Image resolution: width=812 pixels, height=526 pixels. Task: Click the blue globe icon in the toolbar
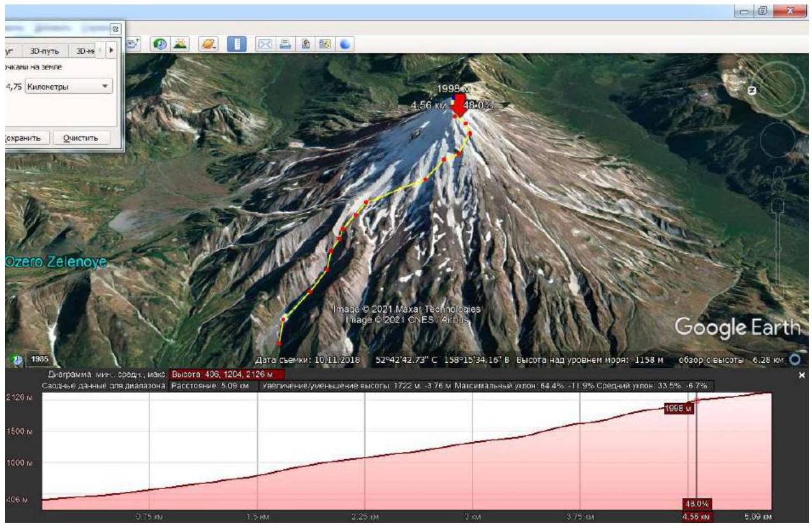tap(344, 44)
